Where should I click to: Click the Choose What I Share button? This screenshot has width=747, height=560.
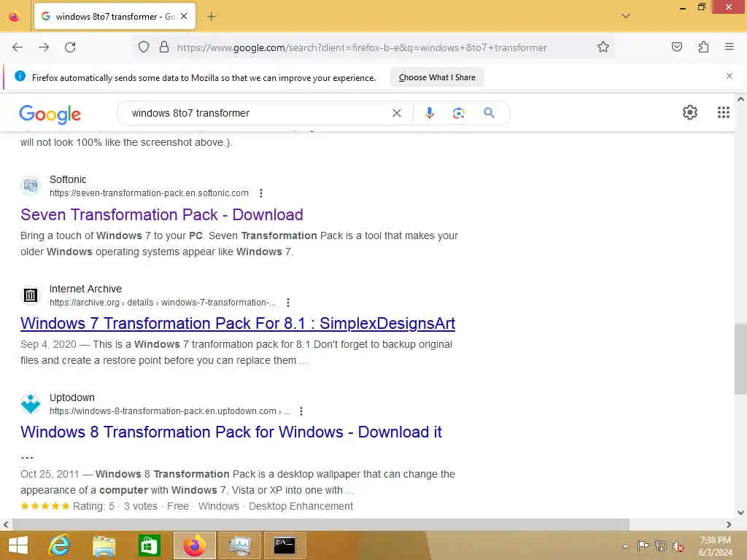tap(437, 77)
